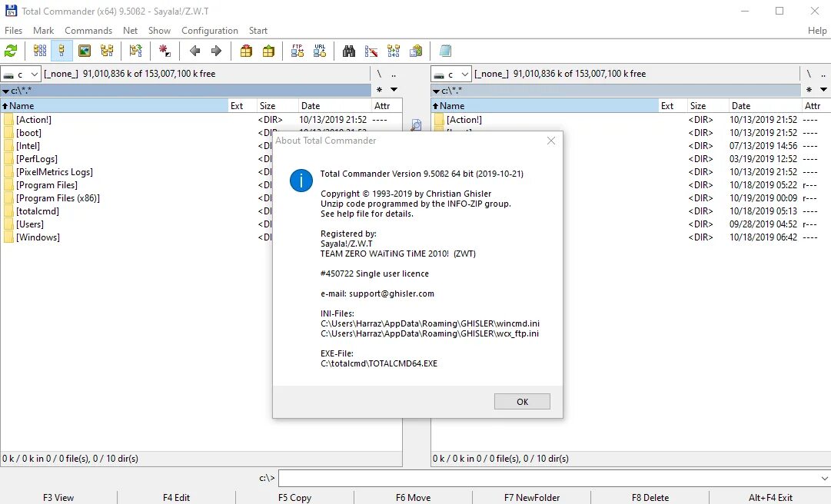Select the full file details view icon

pyautogui.click(x=61, y=51)
